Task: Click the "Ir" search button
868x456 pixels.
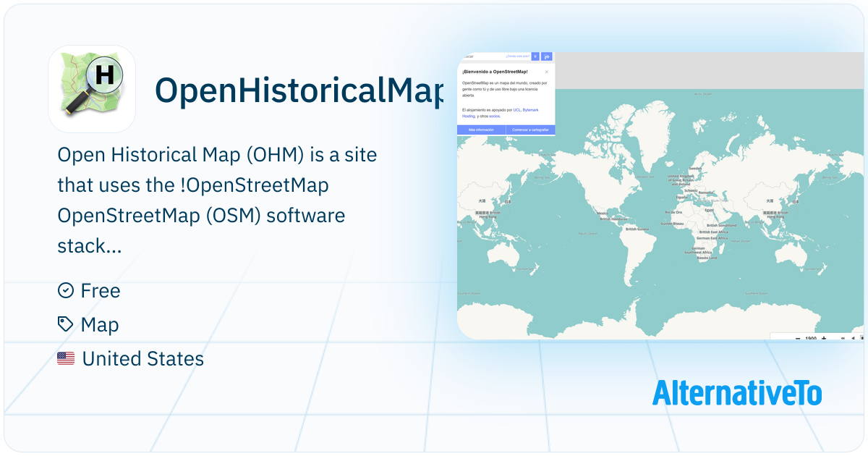Action: [x=535, y=56]
